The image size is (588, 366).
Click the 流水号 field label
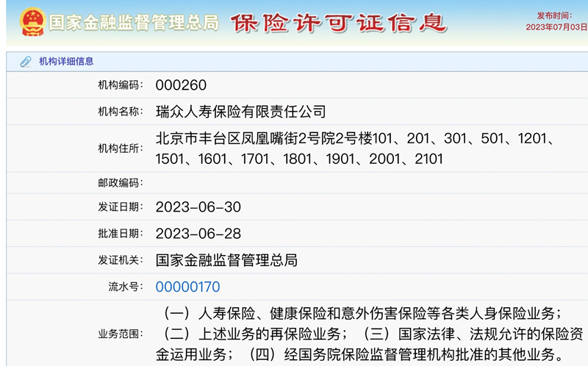[x=126, y=287]
